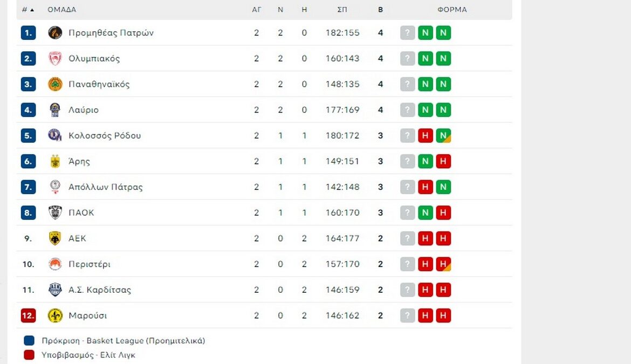Open the Περιστέρι team name link
This screenshot has height=364, width=631.
[90, 264]
